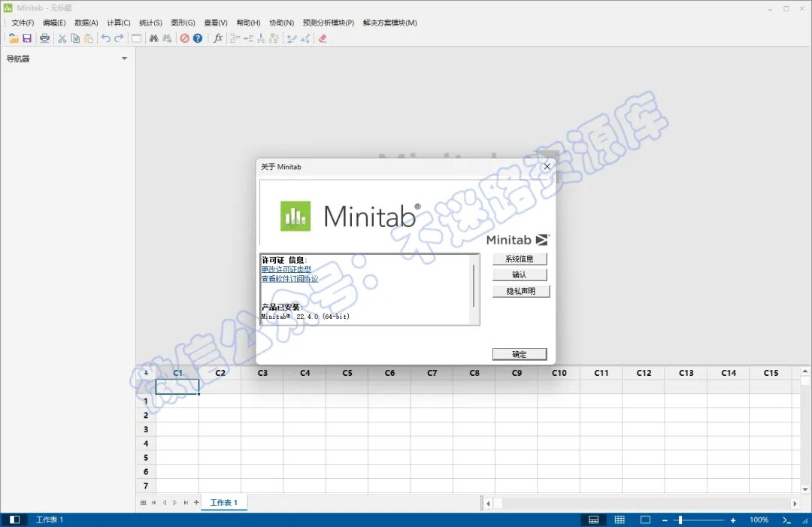Go to next worksheet tab arrow
The width and height of the screenshot is (812, 527).
[x=175, y=503]
